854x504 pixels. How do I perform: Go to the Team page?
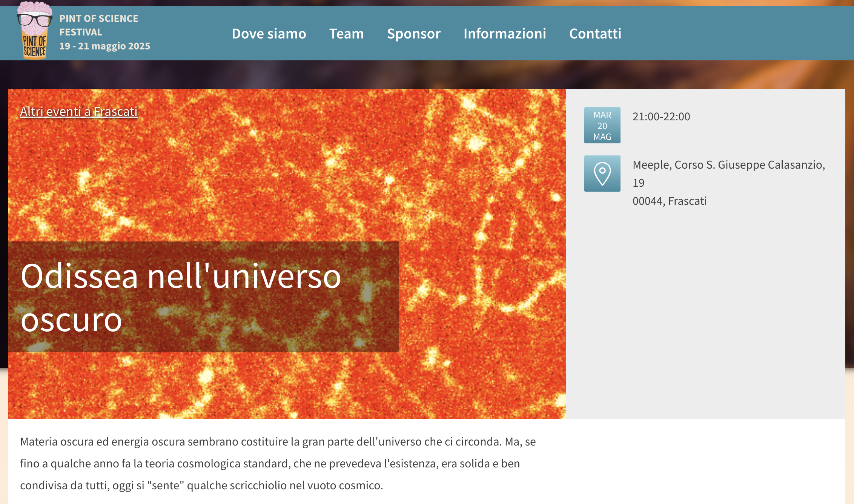point(346,34)
